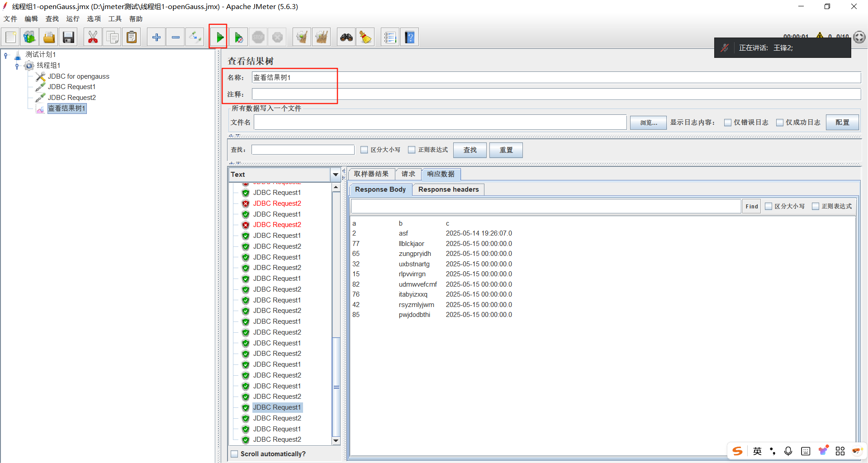Select JDBC for opengauss tree item
Viewport: 868px width, 463px height.
point(79,76)
